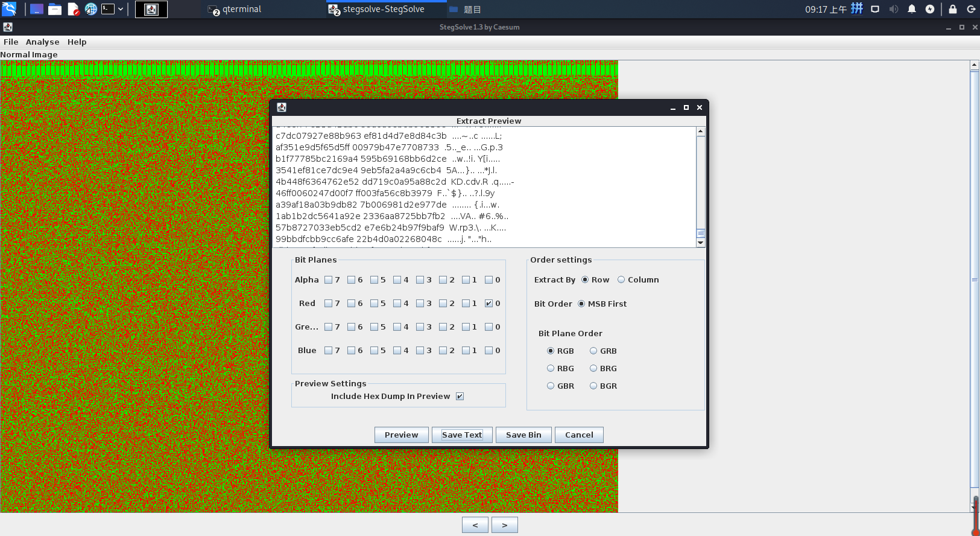Check Blue bit plane 3
The width and height of the screenshot is (980, 536).
(x=420, y=351)
